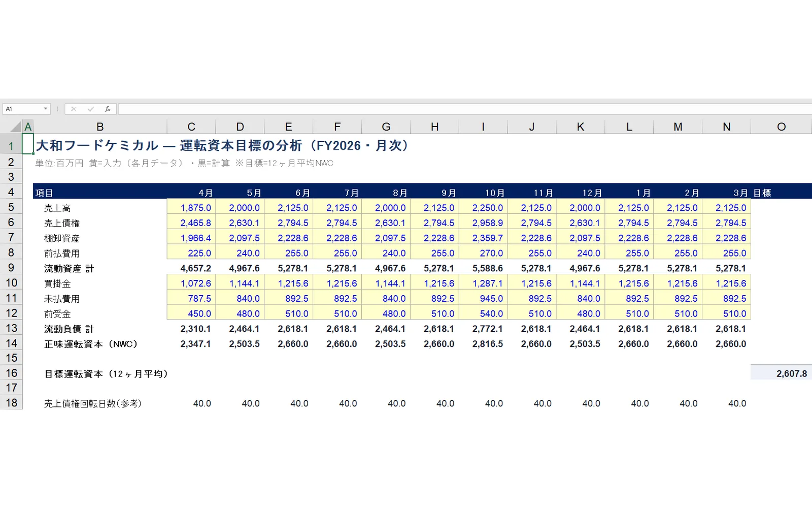Select column O header
This screenshot has width=812, height=508.
(x=782, y=126)
